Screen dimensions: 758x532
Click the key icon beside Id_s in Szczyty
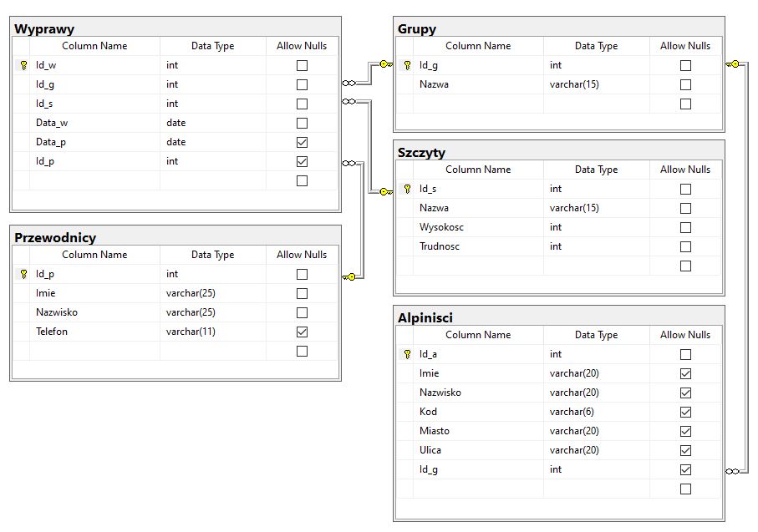click(x=407, y=189)
